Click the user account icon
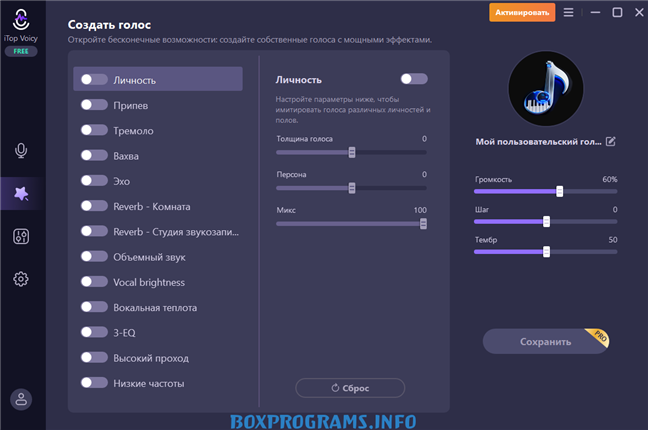This screenshot has width=648, height=430. pyautogui.click(x=21, y=398)
